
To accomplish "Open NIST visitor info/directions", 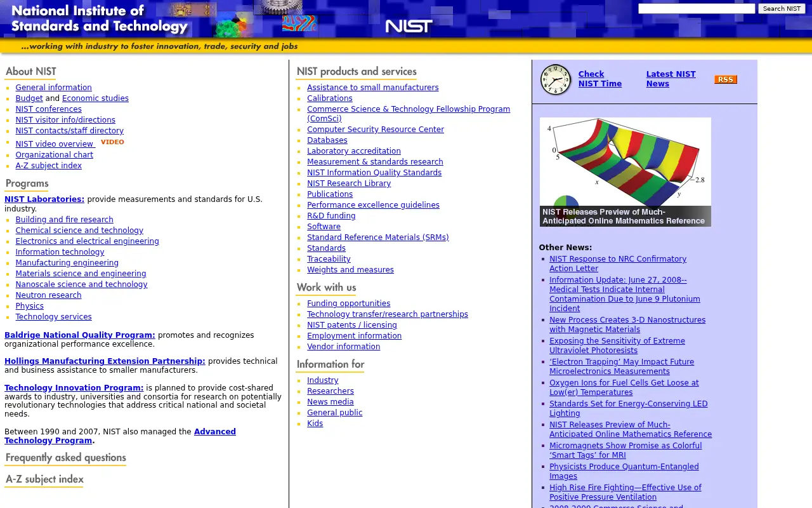I will pos(65,120).
